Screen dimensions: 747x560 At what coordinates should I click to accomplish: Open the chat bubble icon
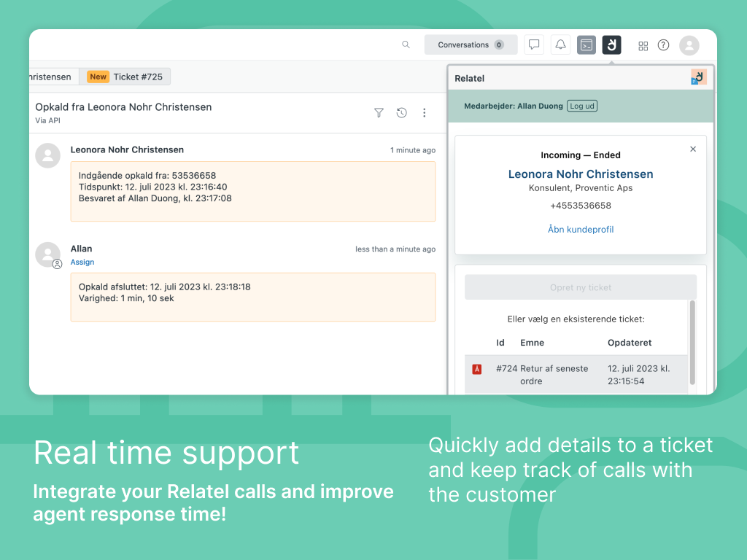pos(534,45)
